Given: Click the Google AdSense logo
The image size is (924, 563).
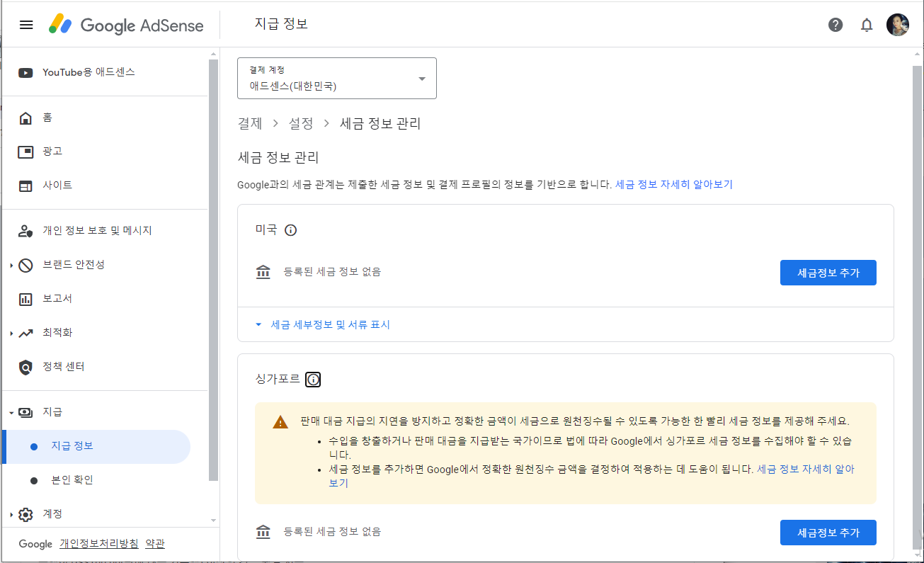Looking at the screenshot, I should point(126,25).
